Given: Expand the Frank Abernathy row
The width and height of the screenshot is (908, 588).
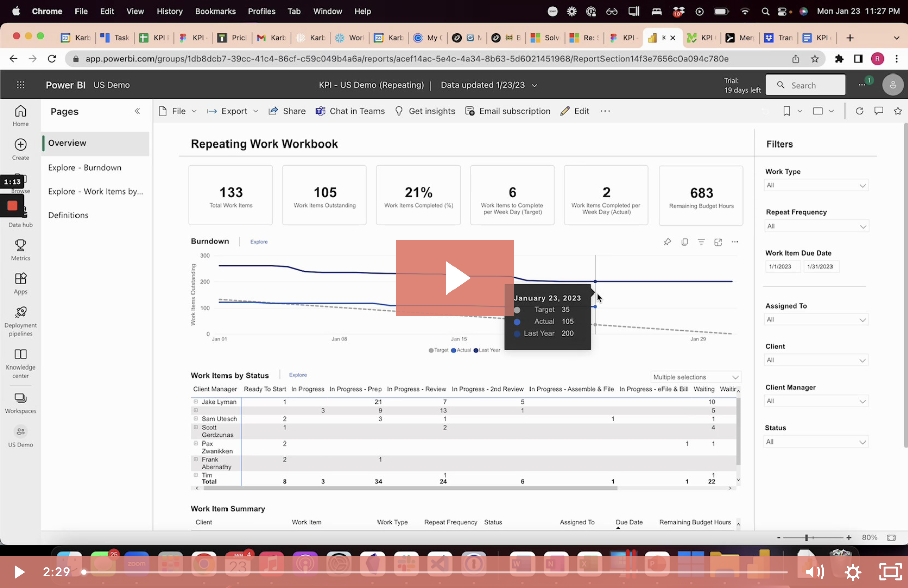Looking at the screenshot, I should pyautogui.click(x=196, y=459).
